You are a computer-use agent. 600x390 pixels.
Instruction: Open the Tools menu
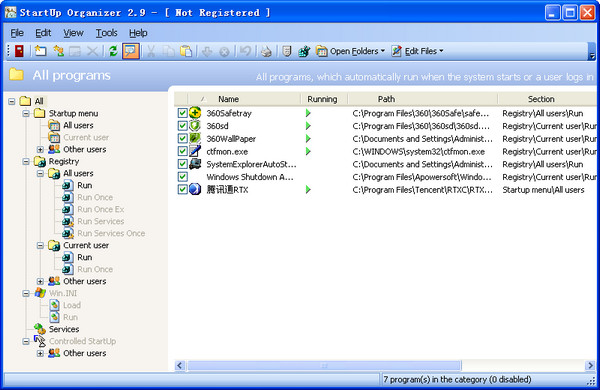(106, 33)
